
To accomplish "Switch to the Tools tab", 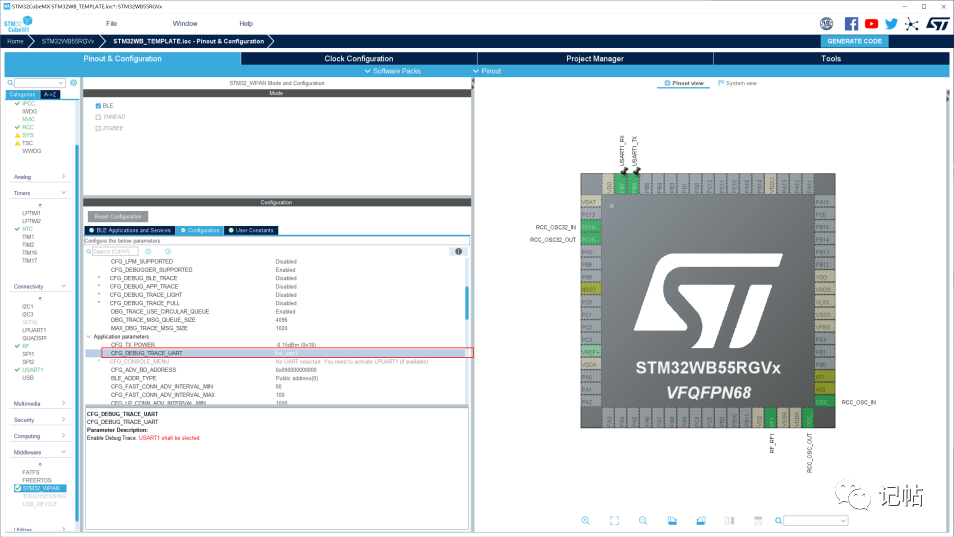I will coord(831,58).
